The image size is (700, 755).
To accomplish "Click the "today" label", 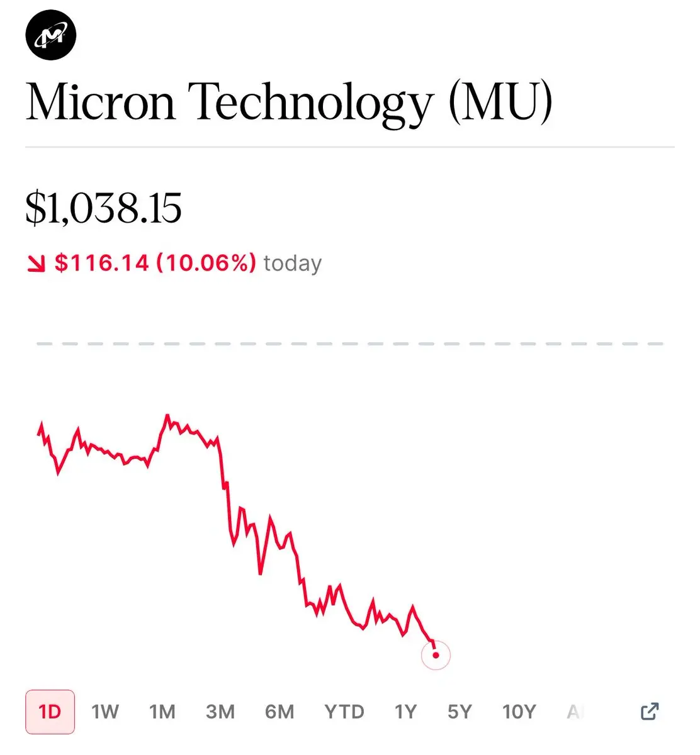I will pyautogui.click(x=293, y=263).
